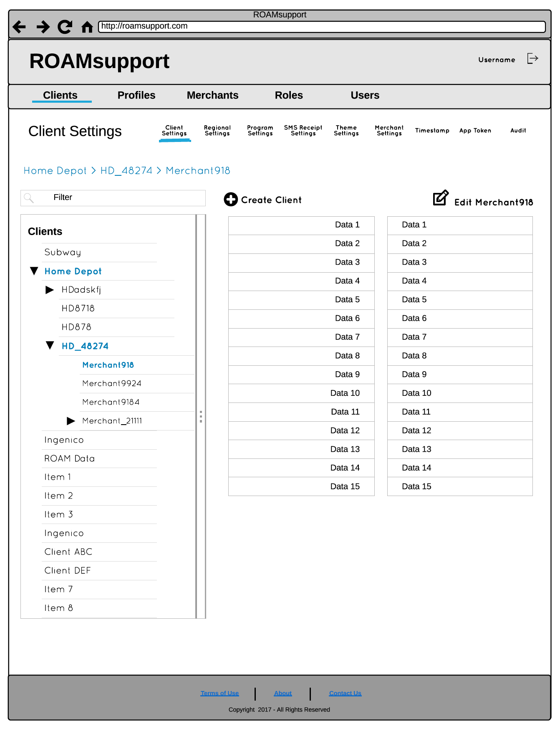
Task: Select Client ABC in the client tree
Action: coord(68,552)
